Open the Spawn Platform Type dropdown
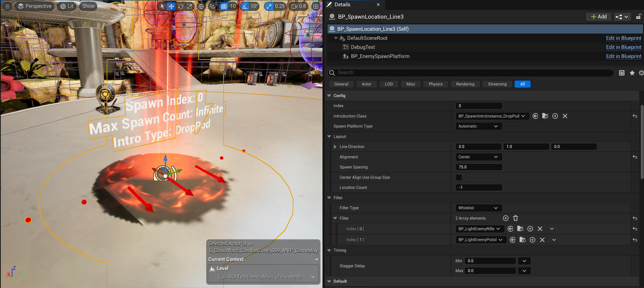This screenshot has width=644, height=288. (478, 126)
